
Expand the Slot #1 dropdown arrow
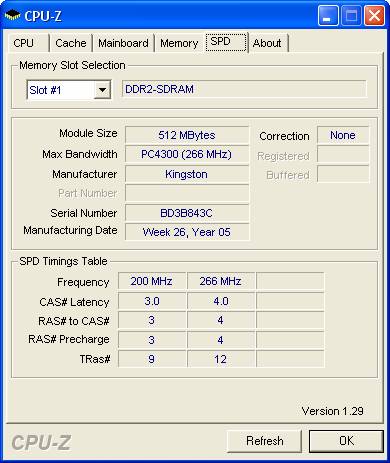[x=102, y=90]
